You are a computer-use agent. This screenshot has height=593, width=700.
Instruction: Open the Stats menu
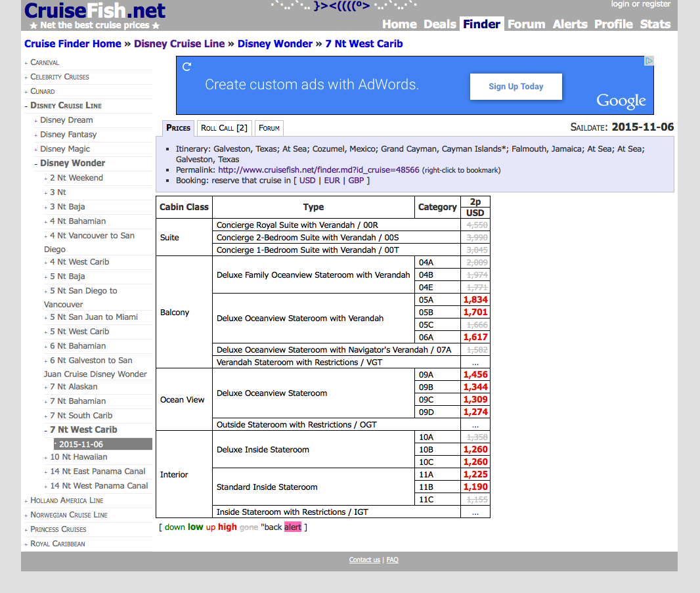(x=655, y=24)
